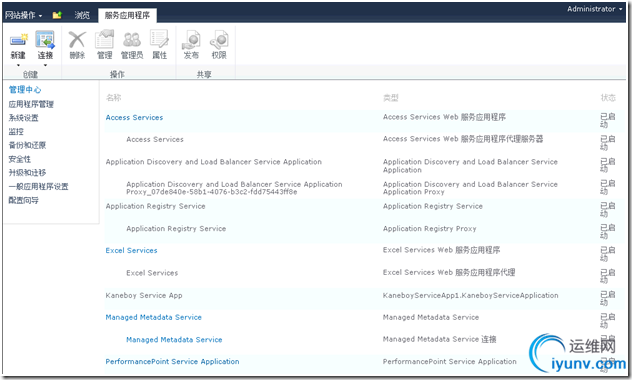
Task: Click the 连接 (Connect) ribbon icon
Action: (x=45, y=41)
